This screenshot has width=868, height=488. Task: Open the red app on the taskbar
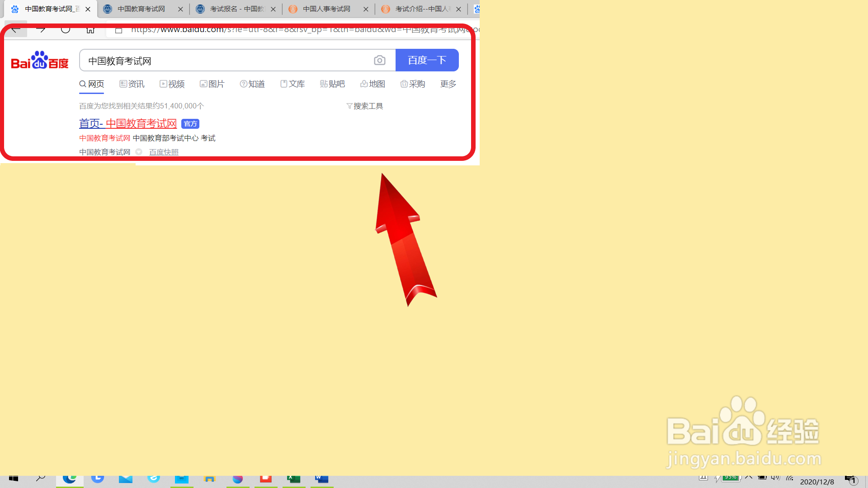[266, 479]
